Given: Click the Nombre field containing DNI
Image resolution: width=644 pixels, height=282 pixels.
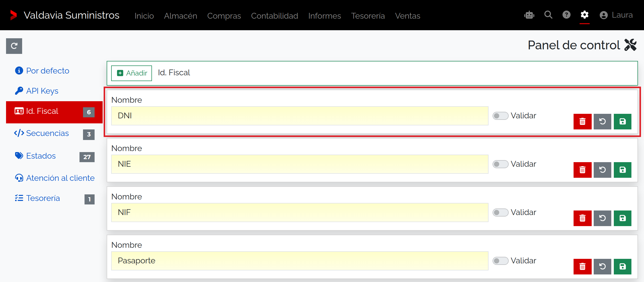Looking at the screenshot, I should 300,116.
